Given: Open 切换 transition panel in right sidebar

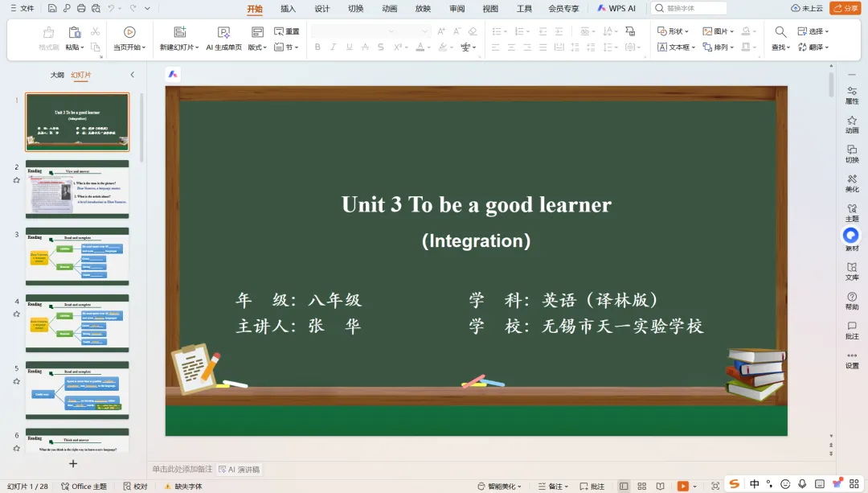Looking at the screenshot, I should coord(852,154).
